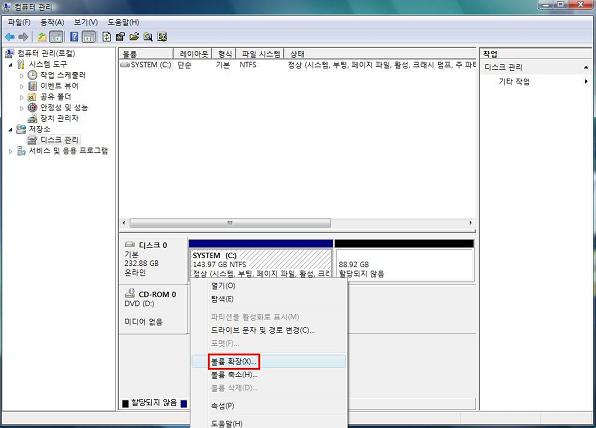Select the 저장소 storage icon
Screen dimensions: 596x428
click(x=21, y=129)
